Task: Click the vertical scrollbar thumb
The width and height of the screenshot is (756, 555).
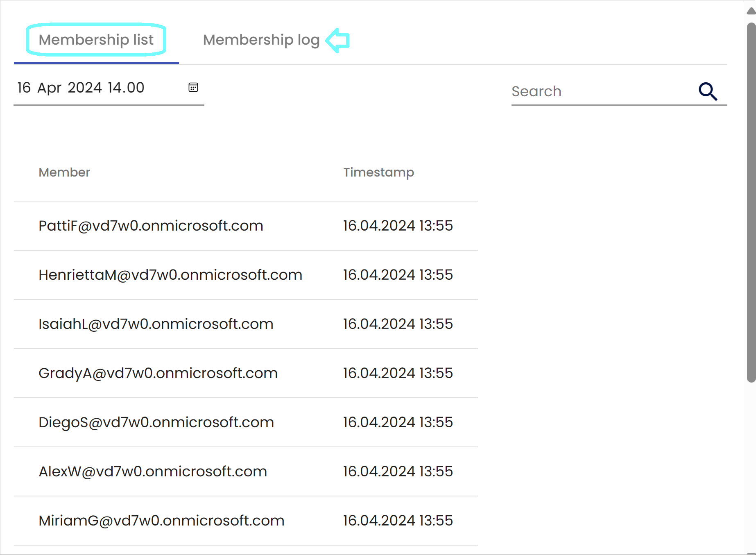Action: (x=751, y=203)
